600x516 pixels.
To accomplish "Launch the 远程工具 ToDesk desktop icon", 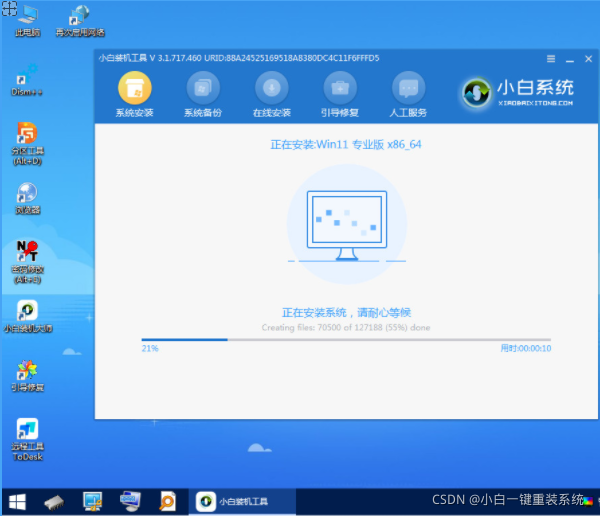I will tap(28, 439).
